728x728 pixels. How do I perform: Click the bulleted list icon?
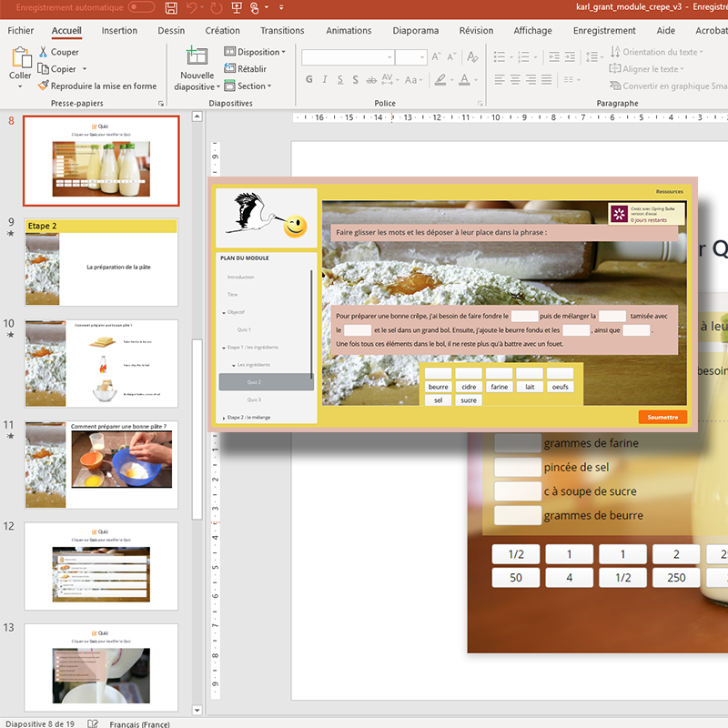[500, 57]
